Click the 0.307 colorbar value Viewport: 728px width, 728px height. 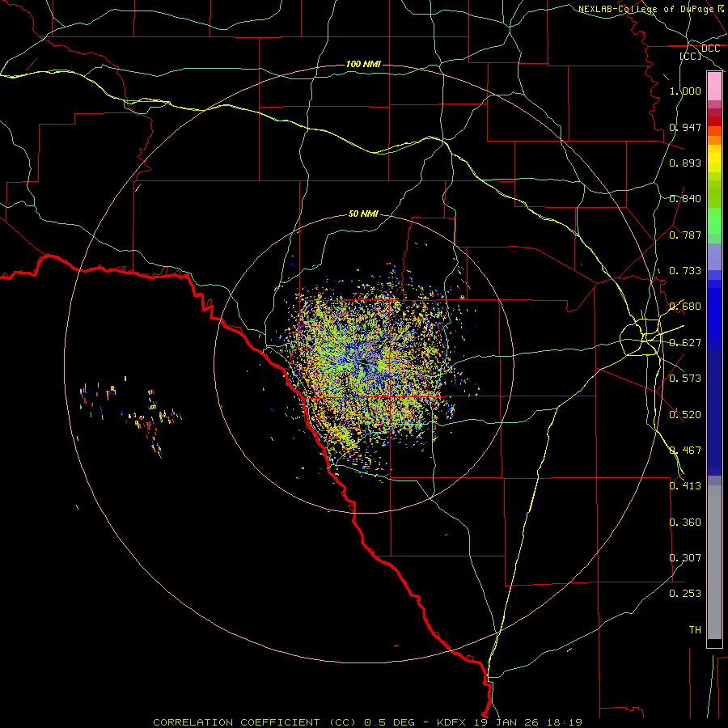coord(685,558)
